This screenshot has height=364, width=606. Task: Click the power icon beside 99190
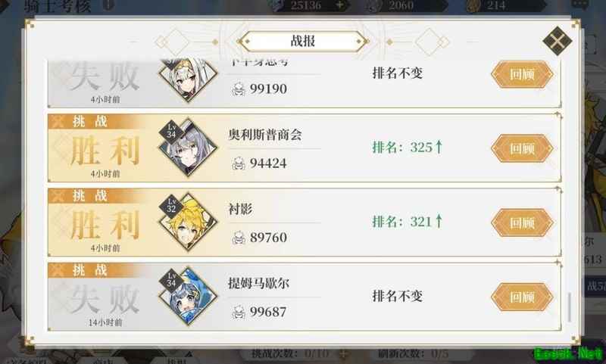point(239,89)
